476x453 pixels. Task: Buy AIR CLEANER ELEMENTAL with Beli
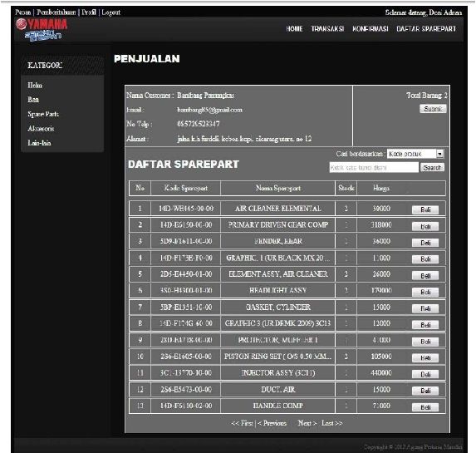425,209
